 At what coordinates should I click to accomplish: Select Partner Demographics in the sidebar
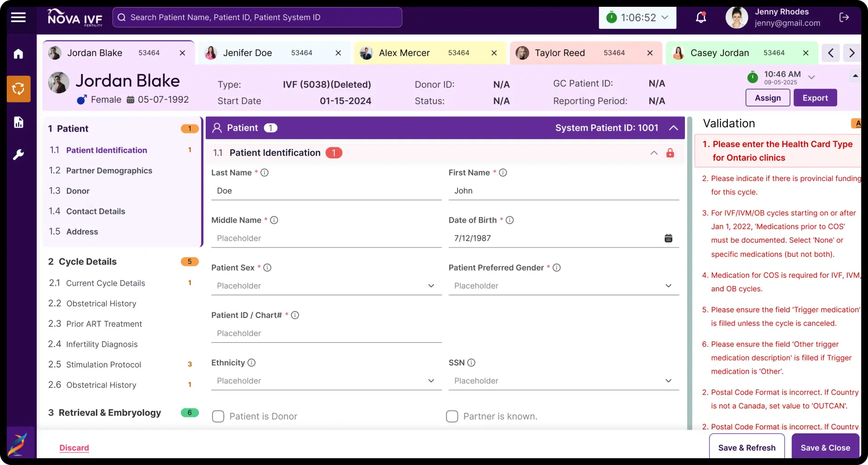click(109, 171)
